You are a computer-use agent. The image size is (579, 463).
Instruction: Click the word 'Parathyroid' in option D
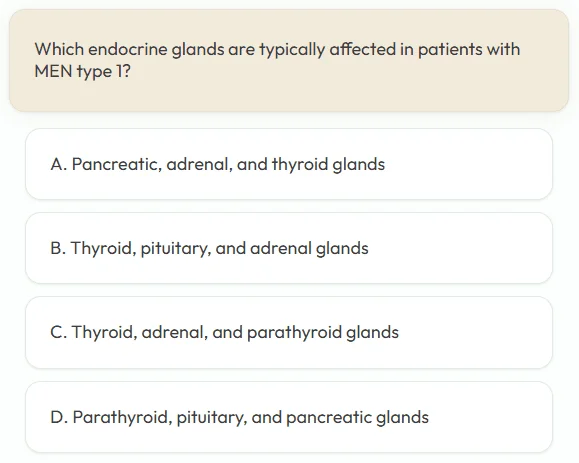122,418
